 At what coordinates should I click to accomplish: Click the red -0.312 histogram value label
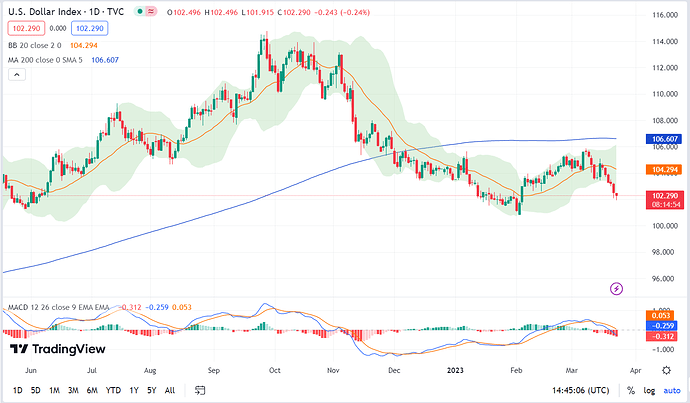[x=662, y=337]
